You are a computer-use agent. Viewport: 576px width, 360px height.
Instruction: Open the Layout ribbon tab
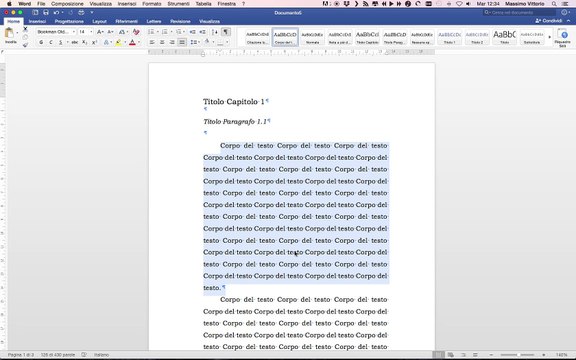[x=99, y=21]
